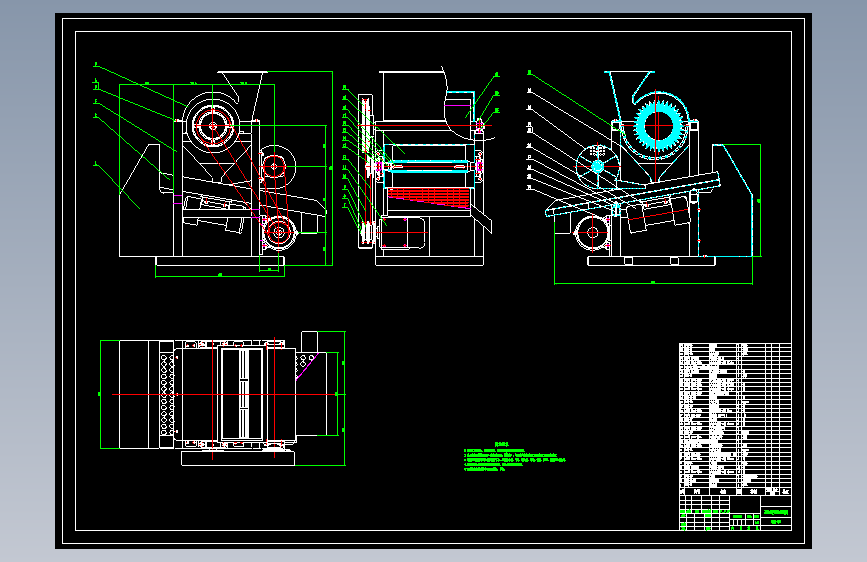The image size is (867, 562).
Task: Click the red hatched screen in section view
Action: [x=429, y=197]
